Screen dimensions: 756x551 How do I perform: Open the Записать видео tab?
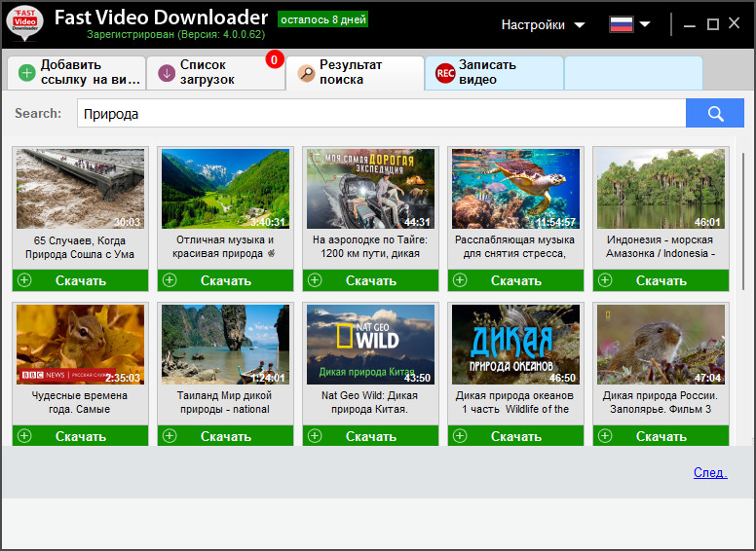[x=494, y=73]
